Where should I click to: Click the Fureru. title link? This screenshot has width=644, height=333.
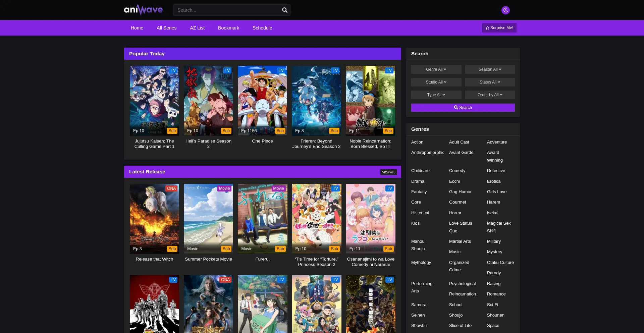point(262,259)
